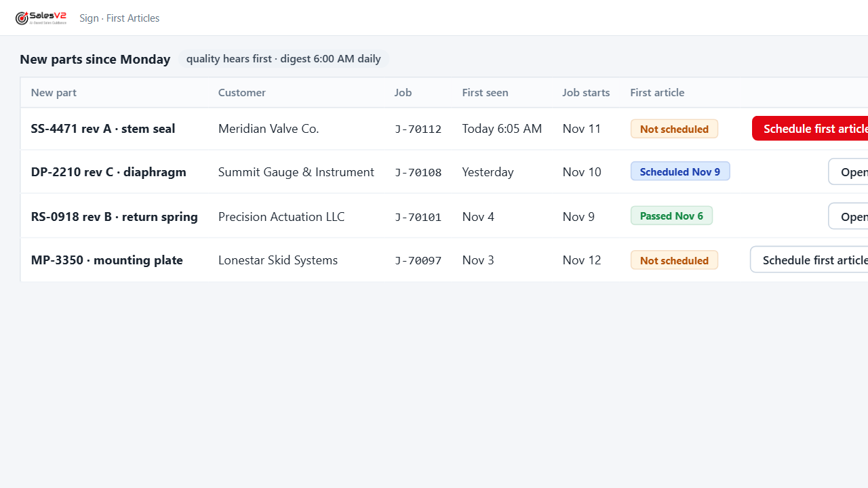The width and height of the screenshot is (868, 488).
Task: Select the 'Customer' column header
Action: [x=242, y=92]
